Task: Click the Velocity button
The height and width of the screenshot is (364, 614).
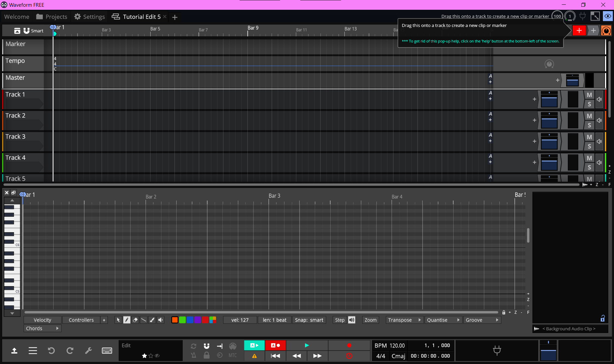Action: (42, 320)
